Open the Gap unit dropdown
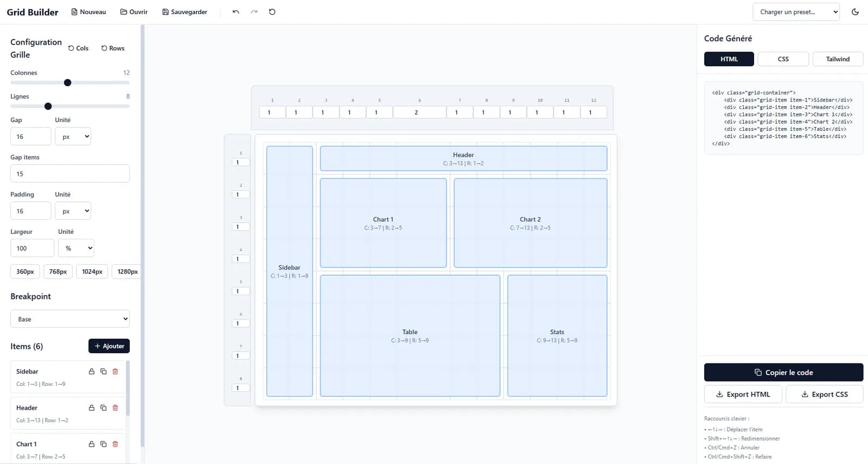 point(73,137)
